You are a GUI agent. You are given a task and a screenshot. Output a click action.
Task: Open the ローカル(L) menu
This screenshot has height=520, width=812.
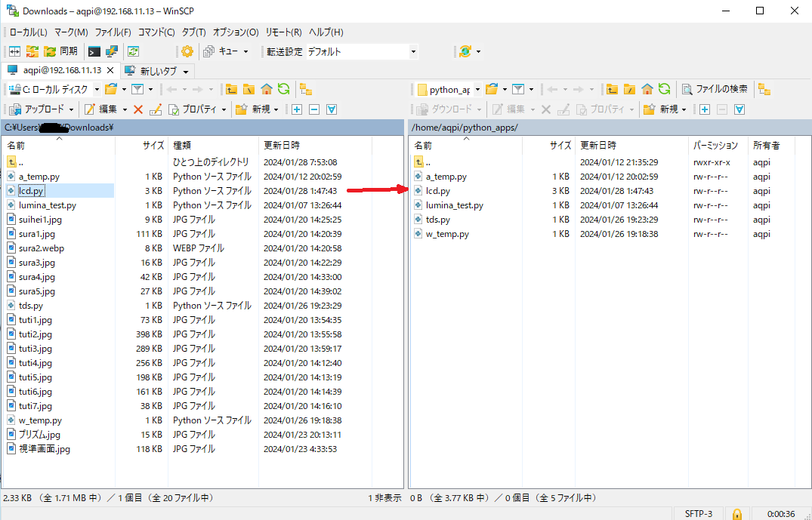point(28,32)
